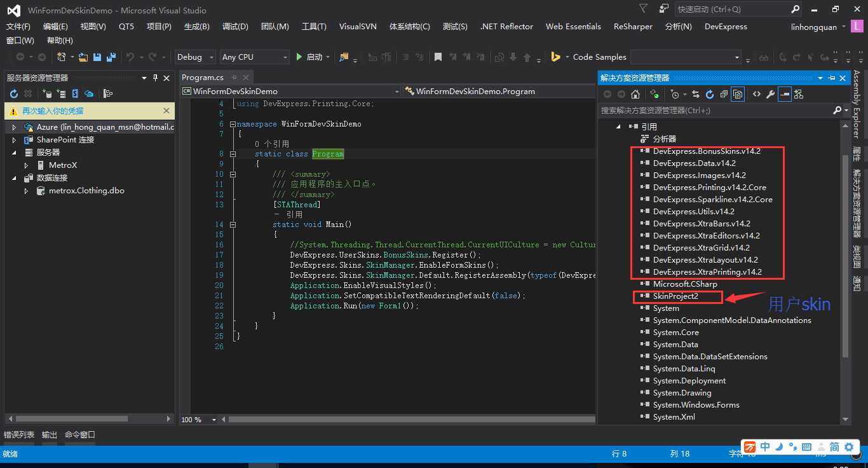Click the Open File folder icon
This screenshot has height=468, width=868.
83,57
